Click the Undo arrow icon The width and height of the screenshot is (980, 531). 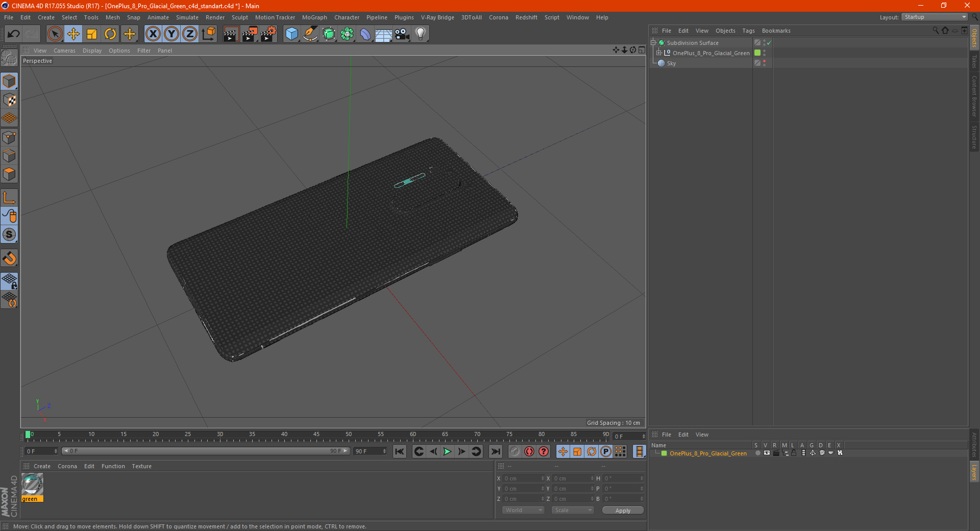coord(14,34)
